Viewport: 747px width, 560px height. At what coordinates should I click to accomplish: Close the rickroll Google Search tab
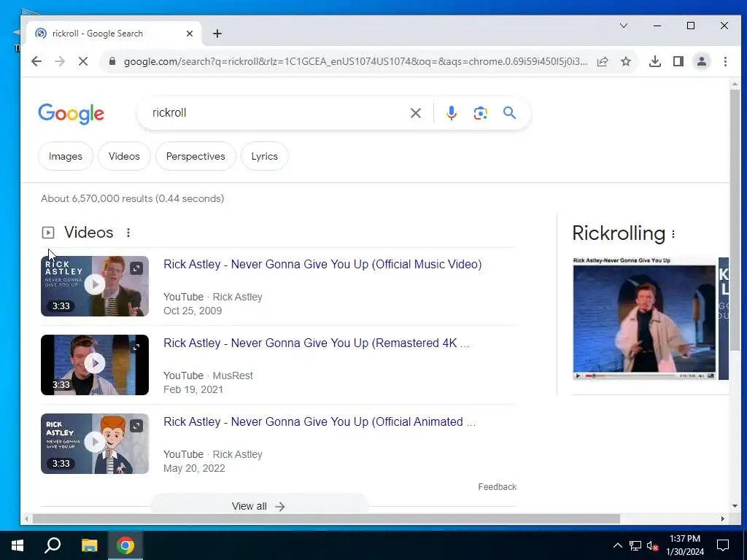190,34
